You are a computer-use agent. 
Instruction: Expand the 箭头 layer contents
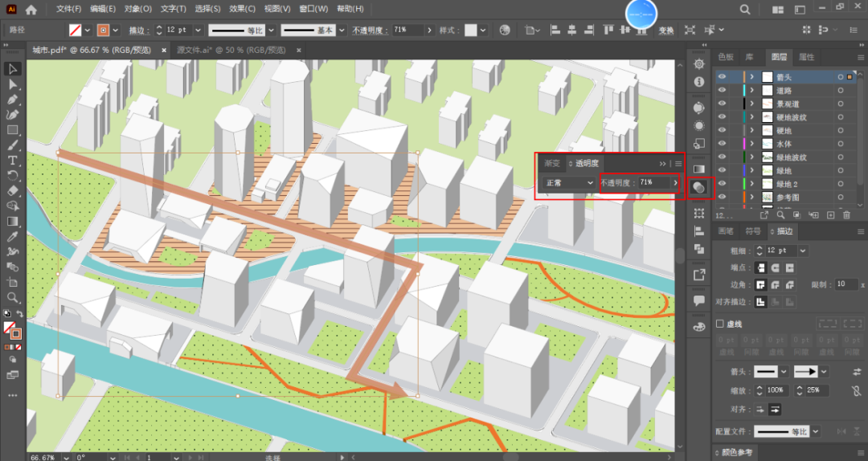coord(752,77)
